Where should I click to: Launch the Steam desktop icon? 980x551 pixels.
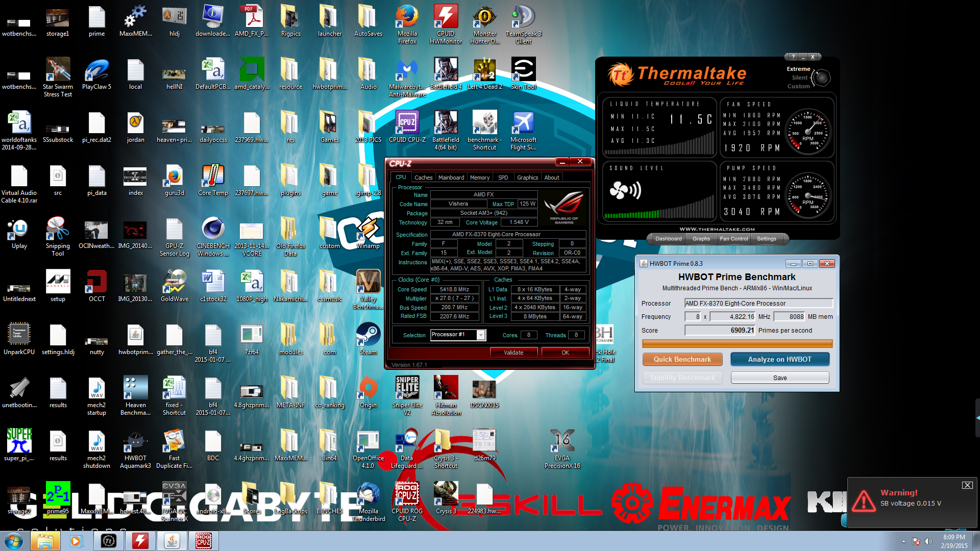pos(368,339)
